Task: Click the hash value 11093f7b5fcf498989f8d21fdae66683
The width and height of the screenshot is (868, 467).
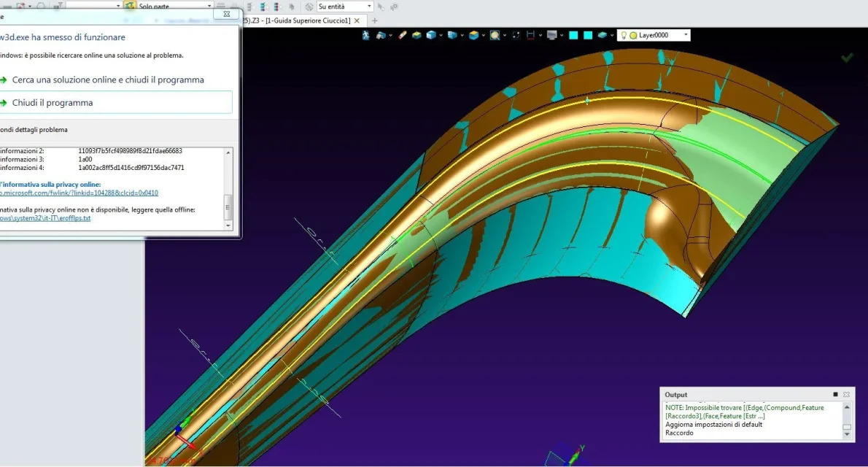Action: coord(130,151)
